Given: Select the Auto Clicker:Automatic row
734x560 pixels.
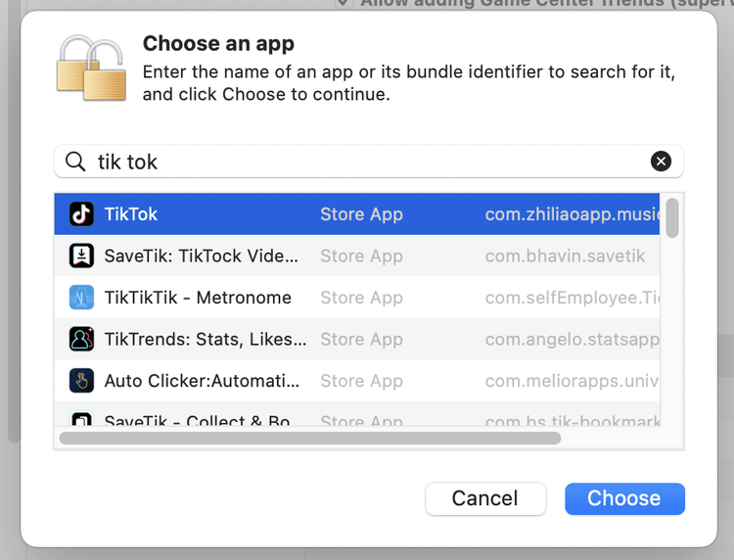Looking at the screenshot, I should (357, 381).
